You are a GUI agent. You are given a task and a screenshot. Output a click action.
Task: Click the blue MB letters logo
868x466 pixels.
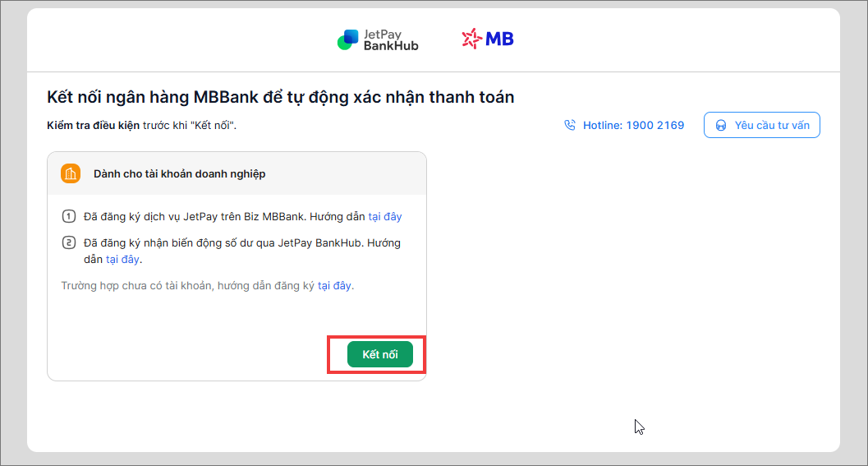coord(499,39)
